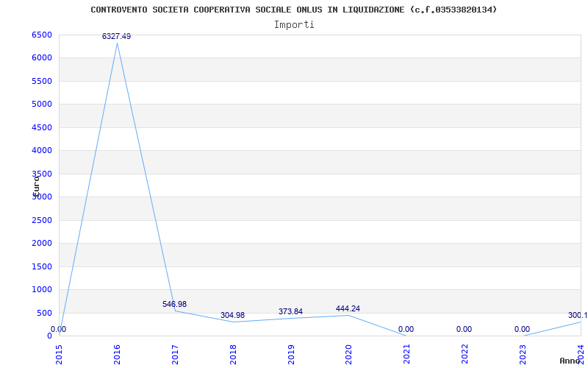Click the line data point at 2020

coord(348,315)
